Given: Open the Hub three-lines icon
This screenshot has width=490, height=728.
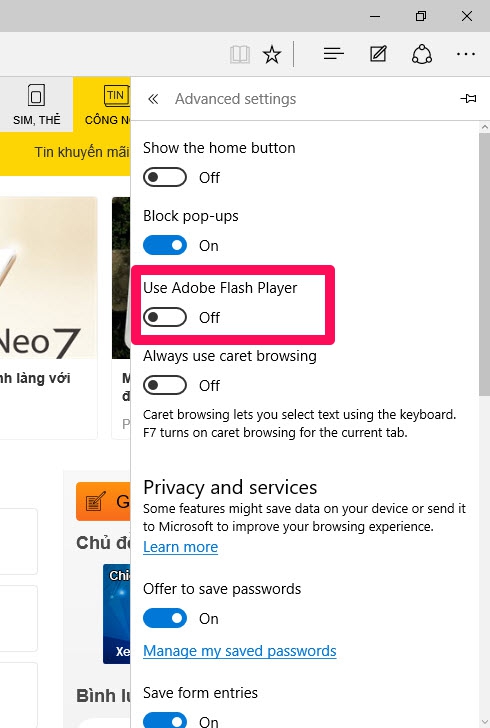Looking at the screenshot, I should tap(333, 54).
